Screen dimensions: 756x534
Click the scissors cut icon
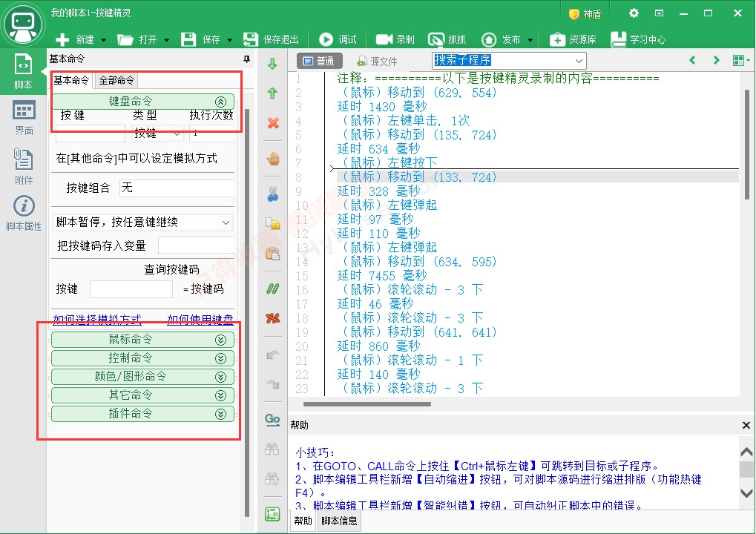273,194
